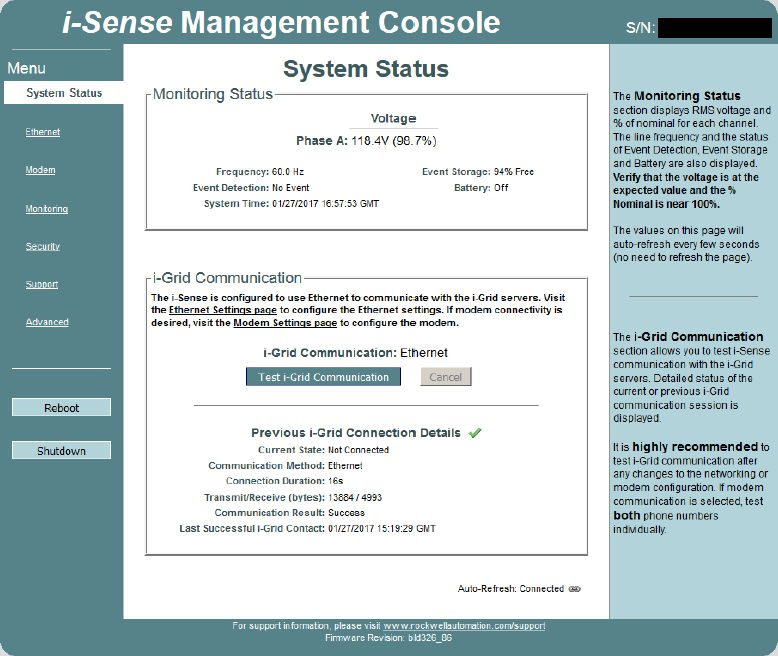Click the System Time value

pyautogui.click(x=325, y=203)
